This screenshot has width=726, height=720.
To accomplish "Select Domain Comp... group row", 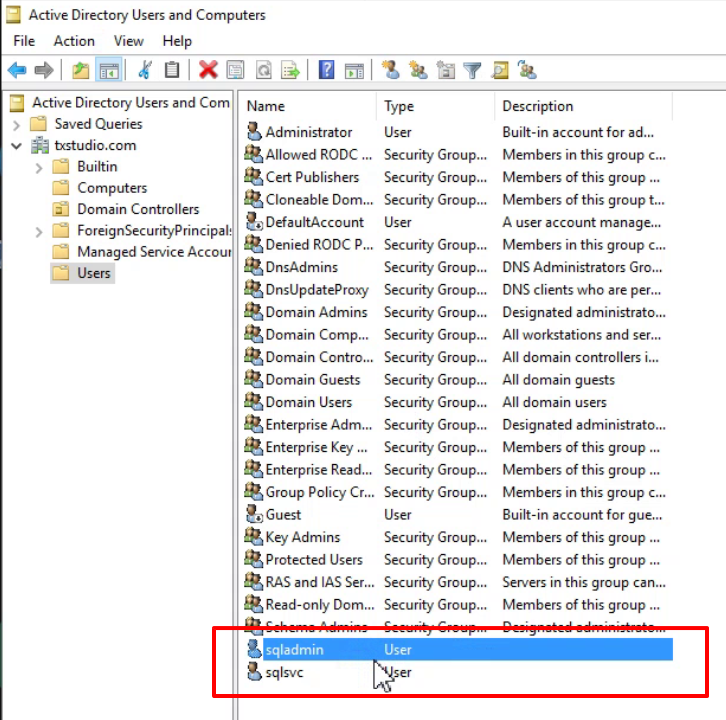I will pyautogui.click(x=317, y=334).
